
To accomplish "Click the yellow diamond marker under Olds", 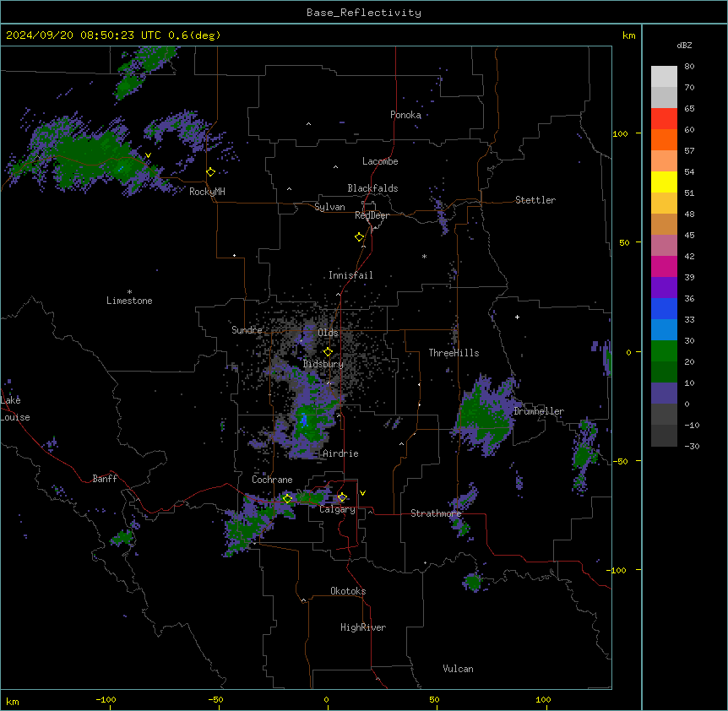I will (x=328, y=352).
